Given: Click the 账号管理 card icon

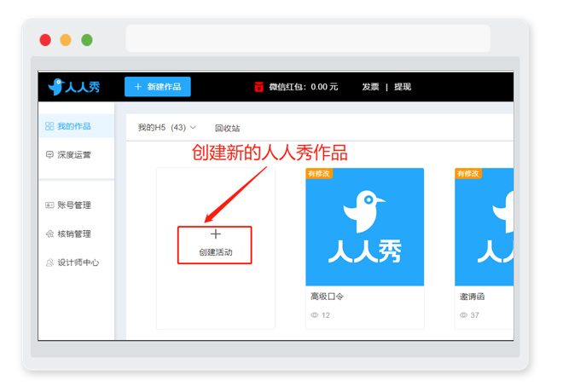Looking at the screenshot, I should (49, 205).
